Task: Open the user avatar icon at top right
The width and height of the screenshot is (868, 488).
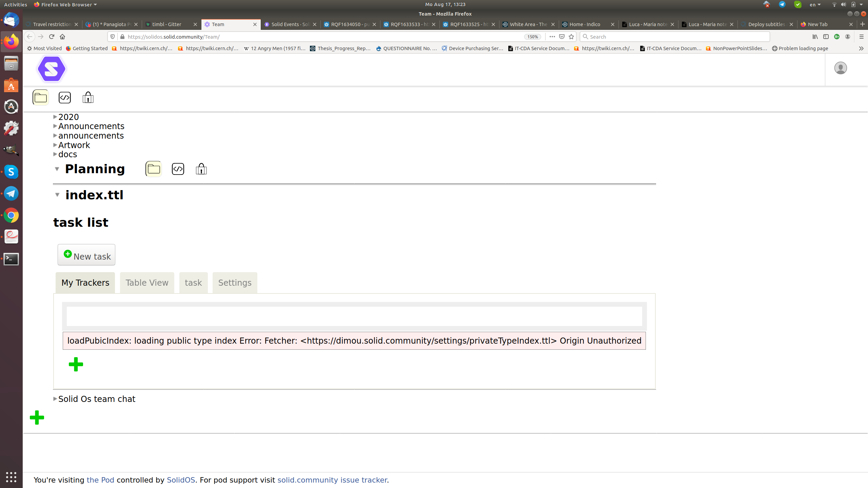Action: pos(840,68)
